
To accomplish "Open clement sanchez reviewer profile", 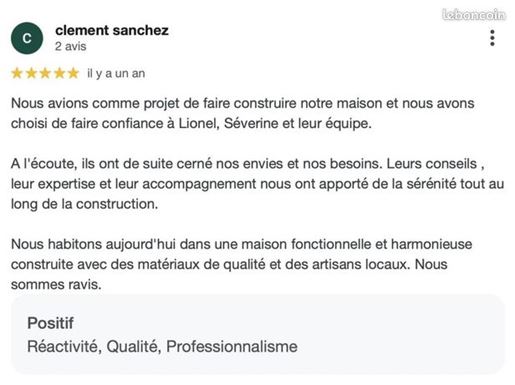I will [112, 30].
